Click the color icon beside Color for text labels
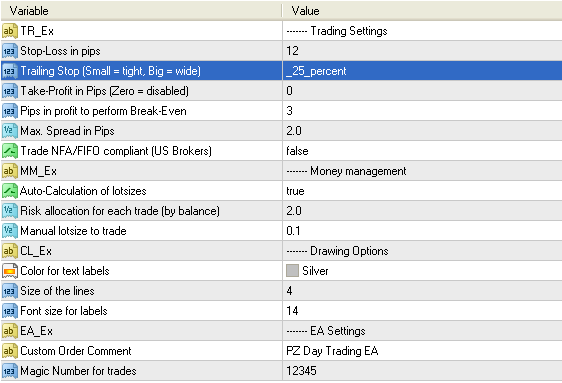562x383 pixels. pyautogui.click(x=10, y=271)
